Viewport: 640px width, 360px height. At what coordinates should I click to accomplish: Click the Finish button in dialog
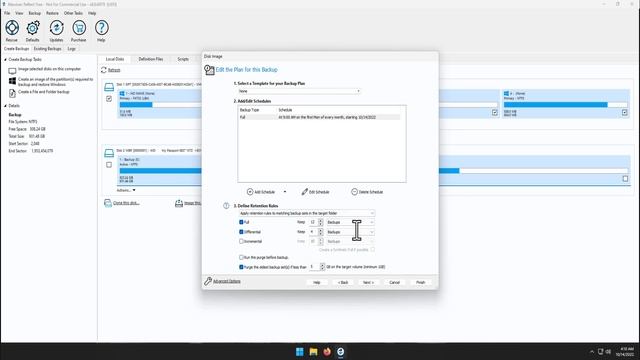[420, 282]
